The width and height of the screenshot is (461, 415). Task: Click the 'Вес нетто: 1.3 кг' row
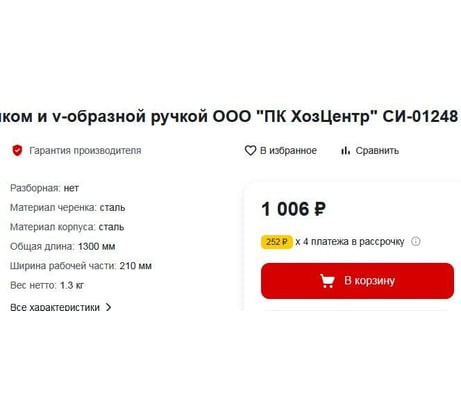coord(47,285)
